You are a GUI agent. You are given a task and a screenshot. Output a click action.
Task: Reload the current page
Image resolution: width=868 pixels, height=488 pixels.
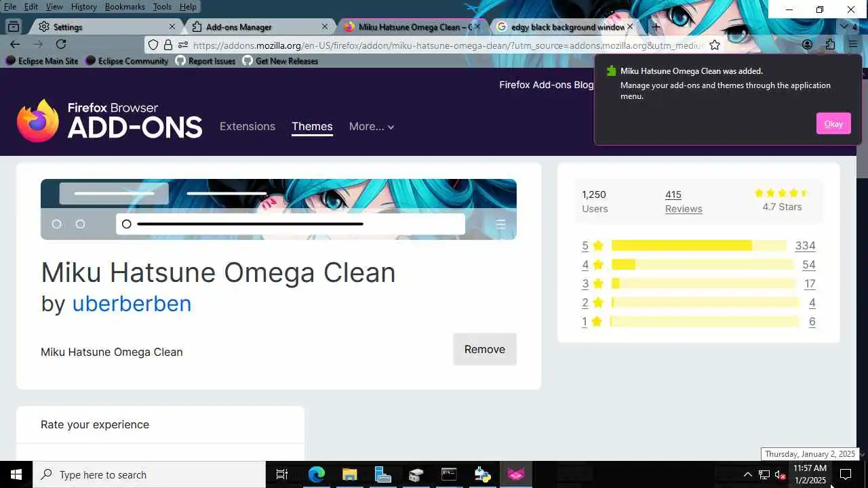61,44
